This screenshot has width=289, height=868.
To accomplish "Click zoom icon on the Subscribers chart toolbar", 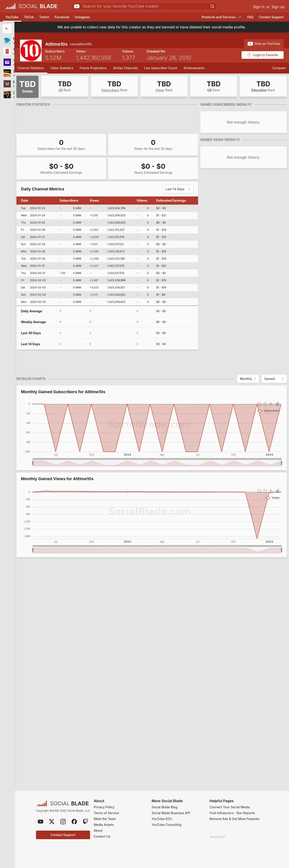I will pyautogui.click(x=259, y=404).
